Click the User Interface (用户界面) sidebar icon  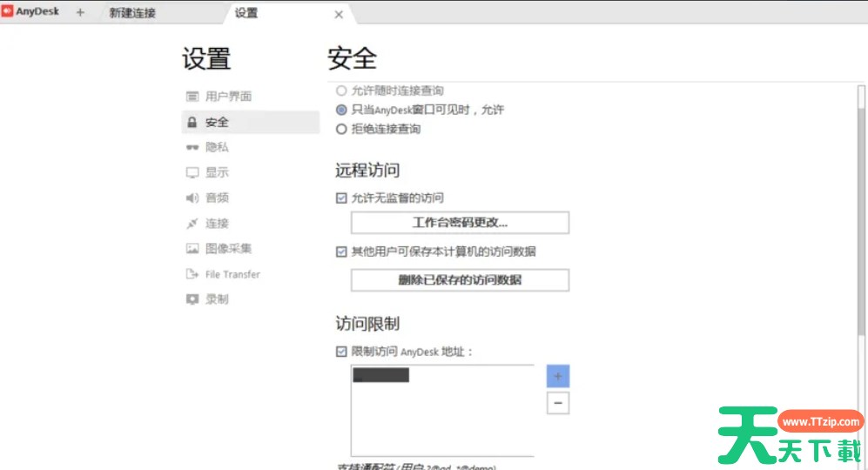pos(192,97)
